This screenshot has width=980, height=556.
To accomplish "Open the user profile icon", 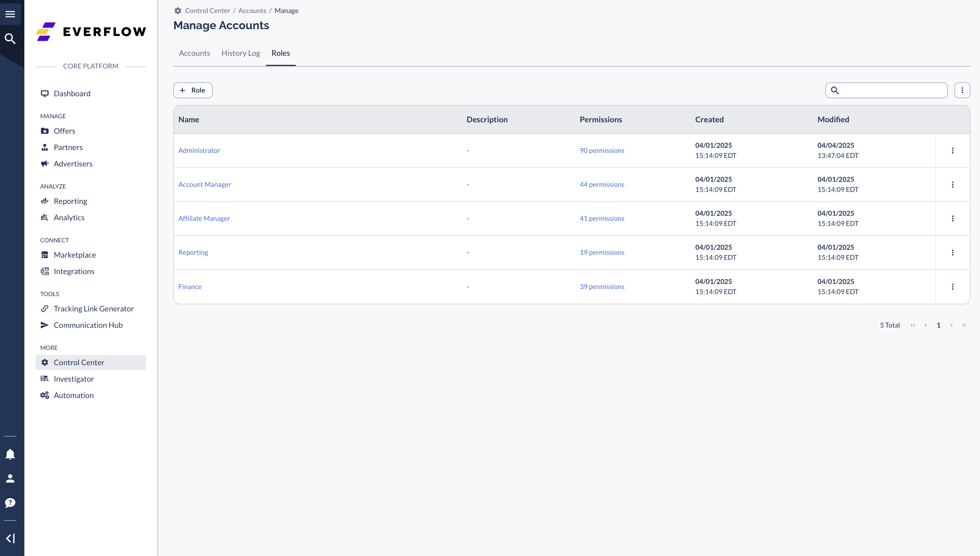I will pyautogui.click(x=10, y=478).
